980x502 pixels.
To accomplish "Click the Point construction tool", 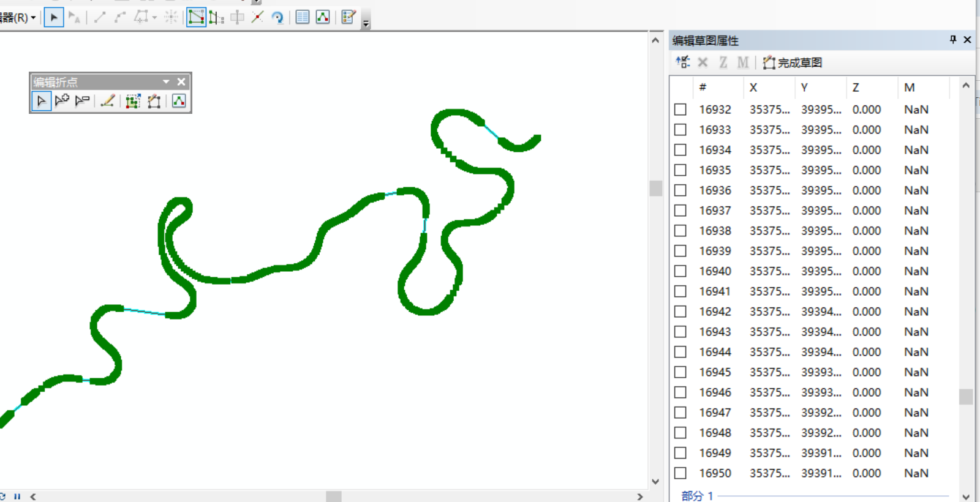I will pyautogui.click(x=171, y=17).
